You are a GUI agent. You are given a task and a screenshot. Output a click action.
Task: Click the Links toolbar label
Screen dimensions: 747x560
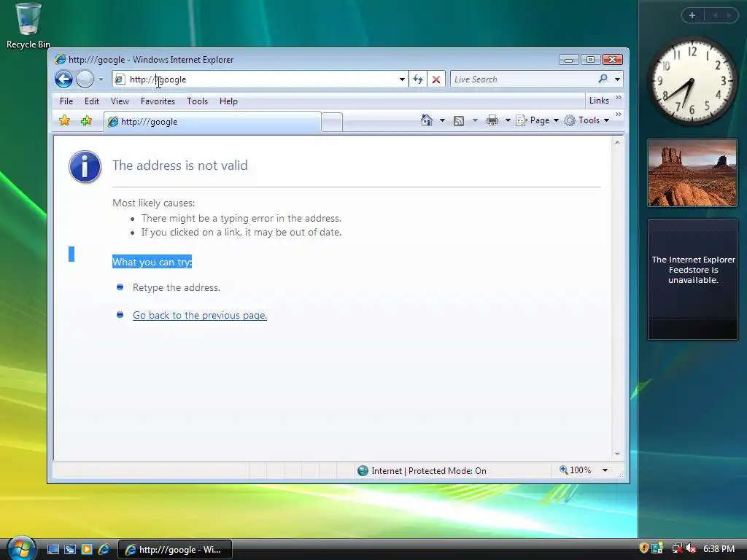[599, 101]
